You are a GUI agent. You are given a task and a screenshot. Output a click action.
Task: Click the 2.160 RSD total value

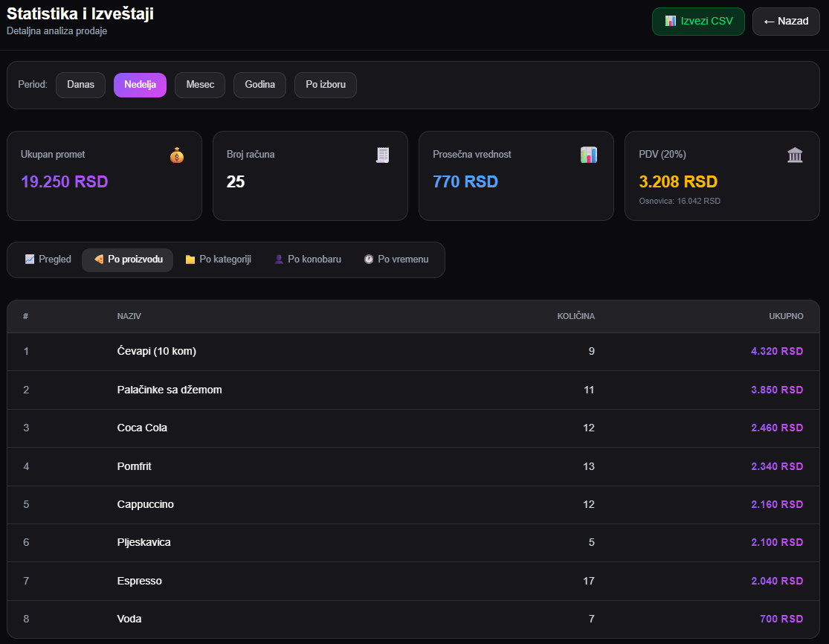coord(777,504)
